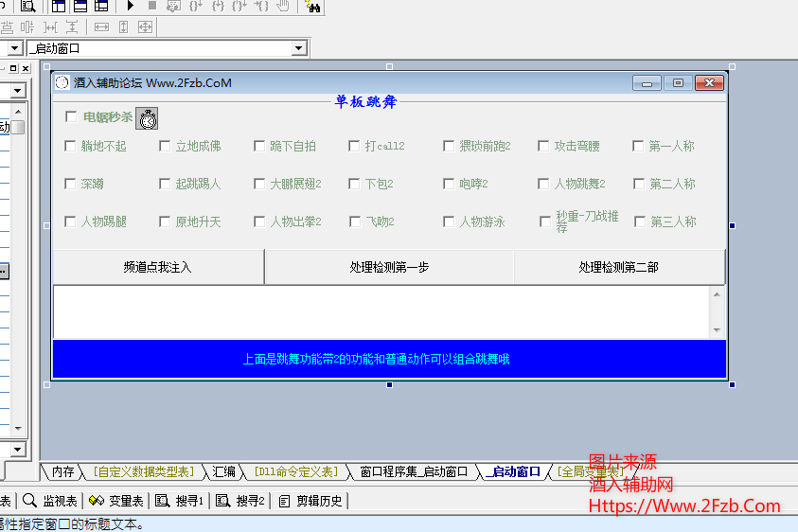Click the equal horizontal spacing icon
The width and height of the screenshot is (798, 532).
click(50, 27)
